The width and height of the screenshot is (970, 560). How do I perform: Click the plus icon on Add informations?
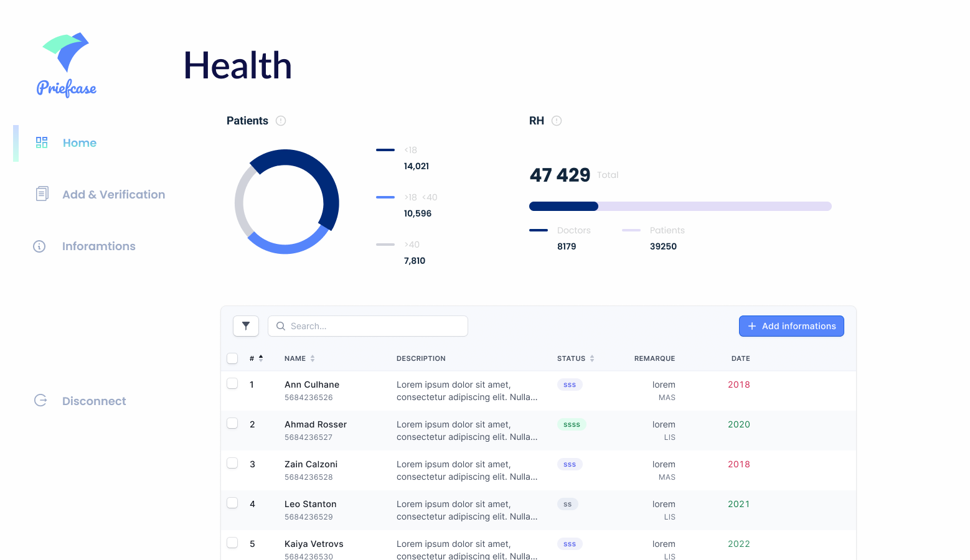pos(752,326)
